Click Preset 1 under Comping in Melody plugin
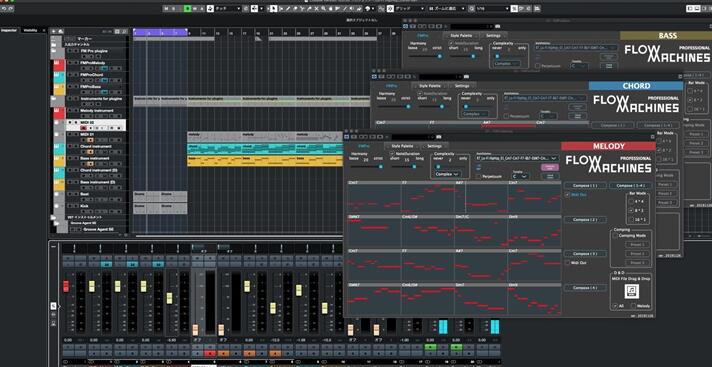The width and height of the screenshot is (712, 367). [x=638, y=244]
